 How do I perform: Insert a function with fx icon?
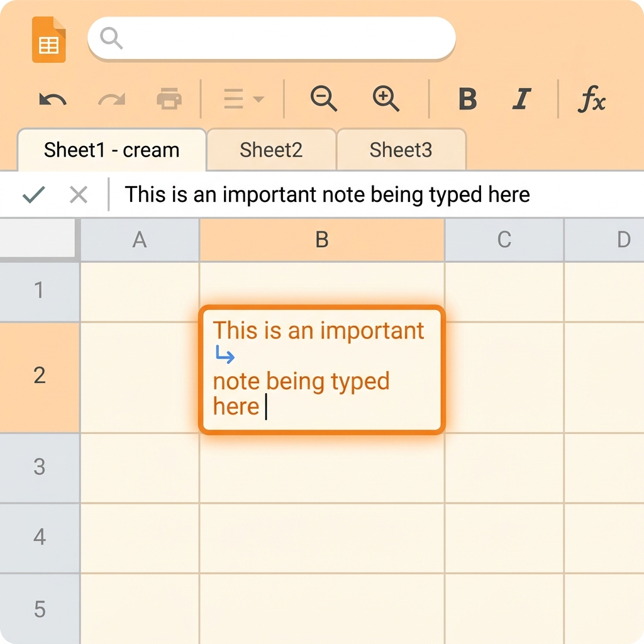[591, 99]
